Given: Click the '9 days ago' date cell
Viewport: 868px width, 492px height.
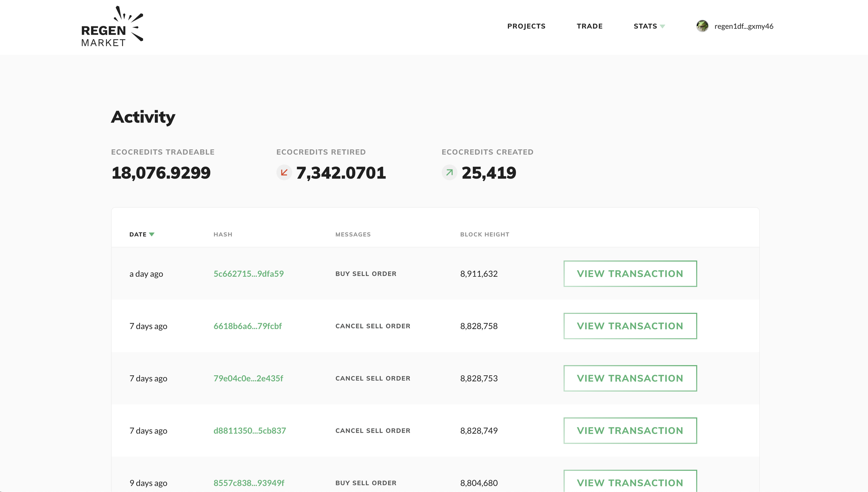Looking at the screenshot, I should (x=148, y=483).
